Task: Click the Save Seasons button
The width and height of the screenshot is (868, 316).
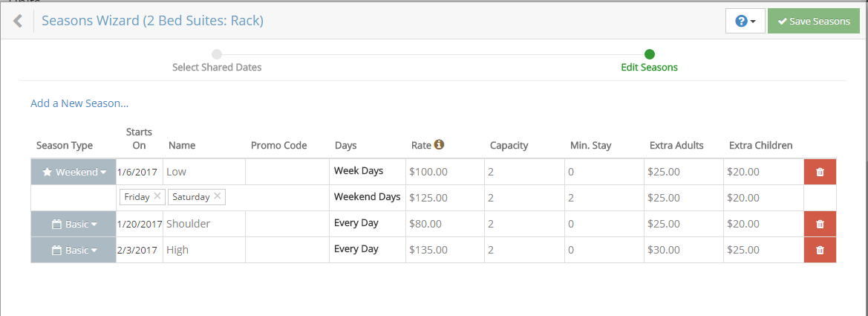Action: tap(813, 22)
